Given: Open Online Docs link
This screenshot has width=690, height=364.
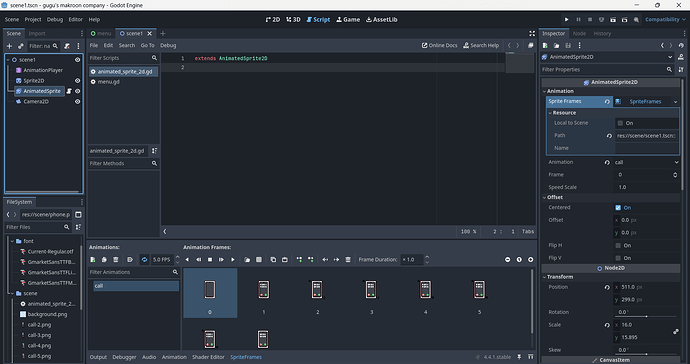Looking at the screenshot, I should click(440, 45).
